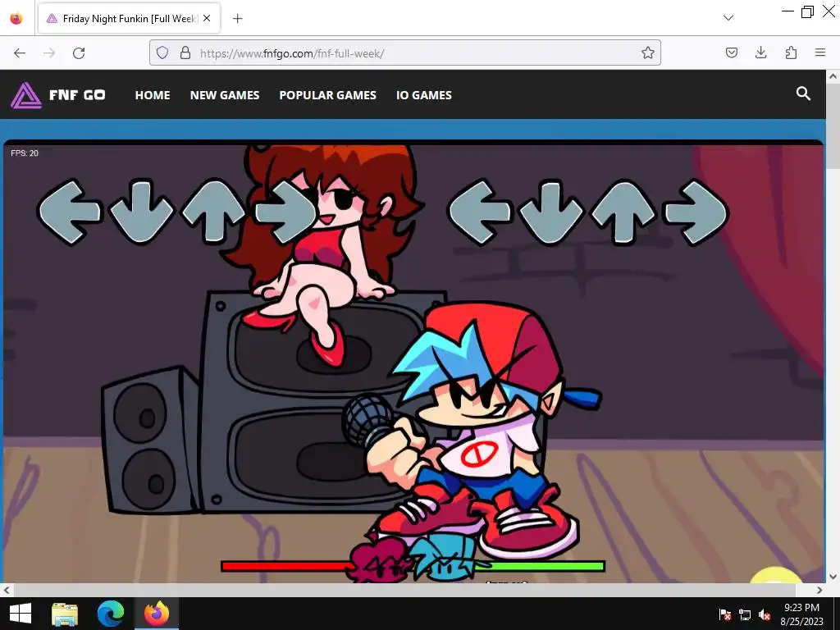This screenshot has height=630, width=840.
Task: Open the taskbar clock and date
Action: [x=801, y=614]
